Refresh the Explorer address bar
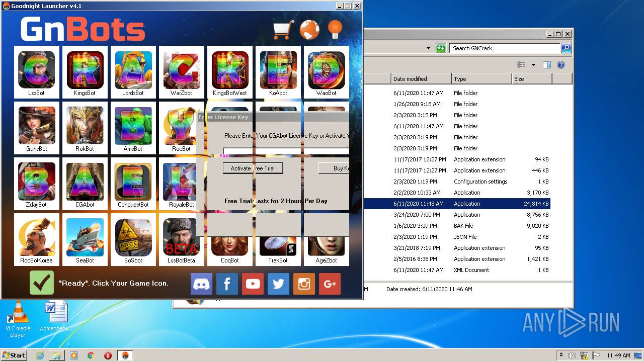This screenshot has width=644, height=362. tap(441, 48)
